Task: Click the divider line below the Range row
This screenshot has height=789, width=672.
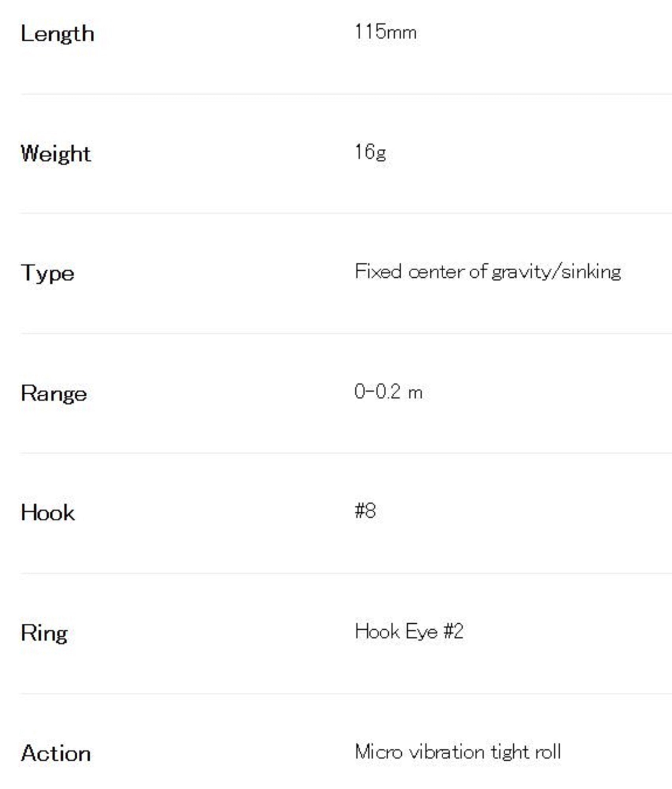Action: [x=346, y=453]
